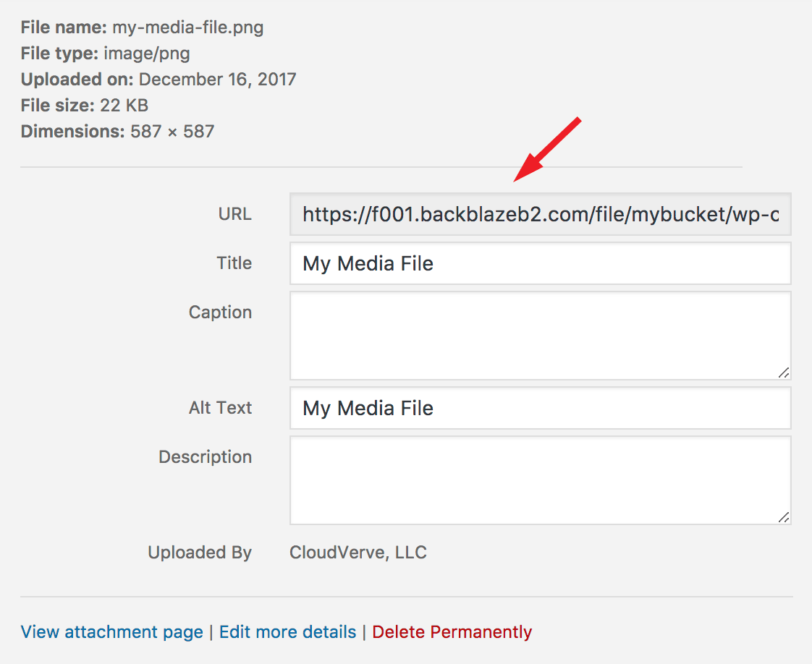Open the Edit more details link
Screen dimensions: 812x664
tap(287, 632)
